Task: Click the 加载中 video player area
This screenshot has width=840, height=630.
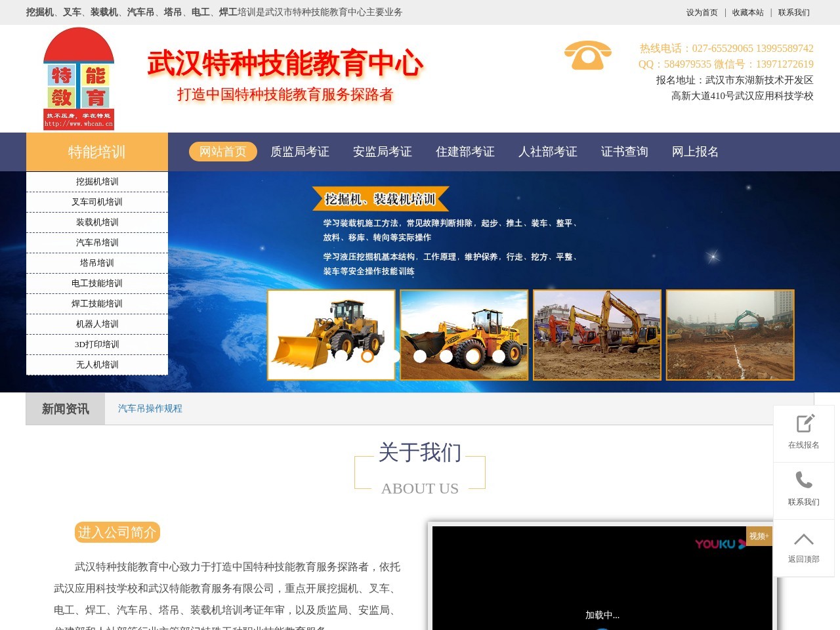Action: (x=602, y=578)
